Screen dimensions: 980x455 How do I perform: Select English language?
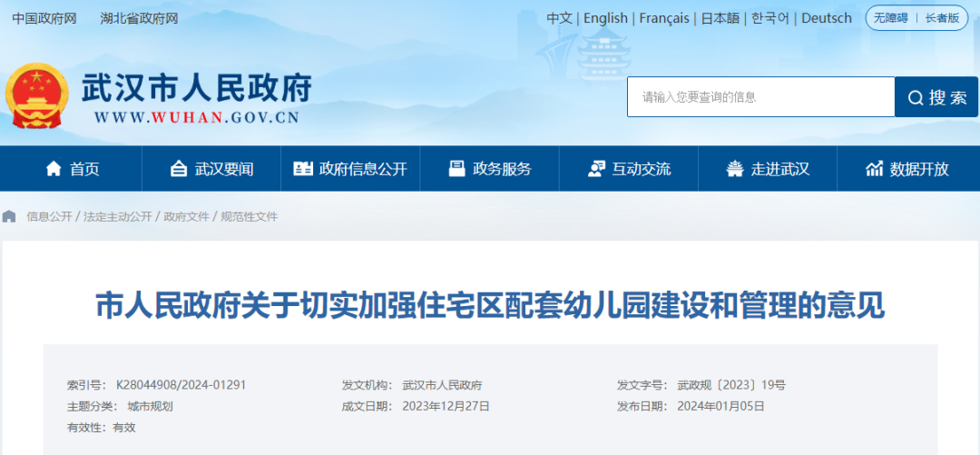pos(605,18)
